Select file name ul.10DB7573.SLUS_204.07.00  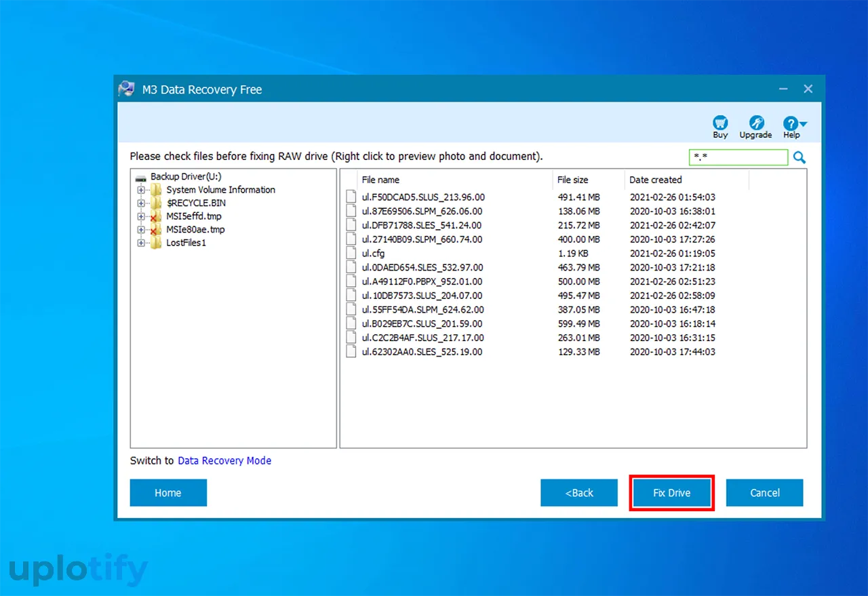coord(422,296)
